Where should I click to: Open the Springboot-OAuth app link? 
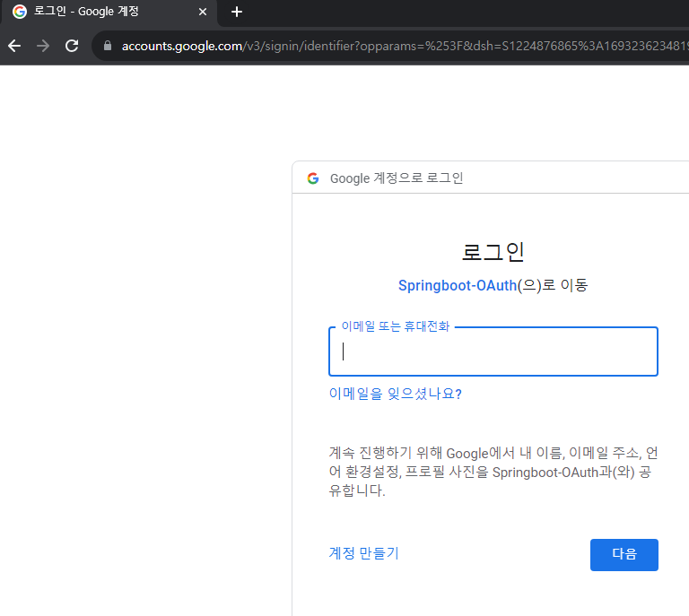tap(458, 285)
